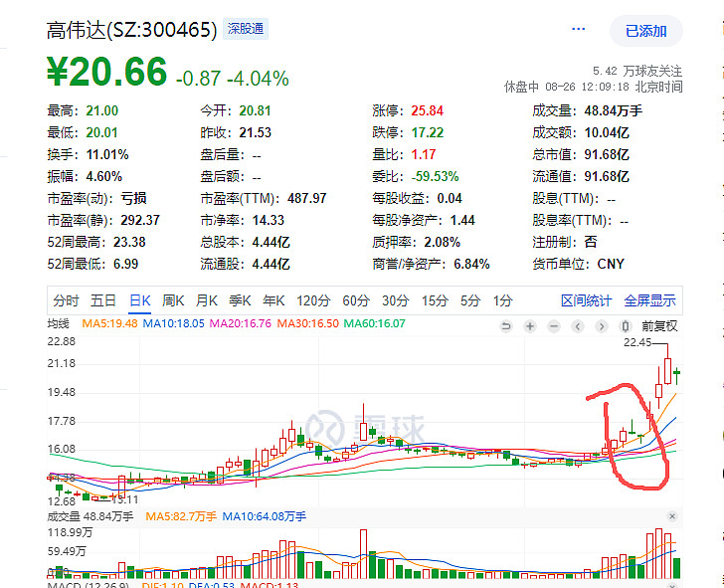Image resolution: width=724 pixels, height=588 pixels.
Task: Click the MA20:16.76 indicator label
Action: pos(240,323)
